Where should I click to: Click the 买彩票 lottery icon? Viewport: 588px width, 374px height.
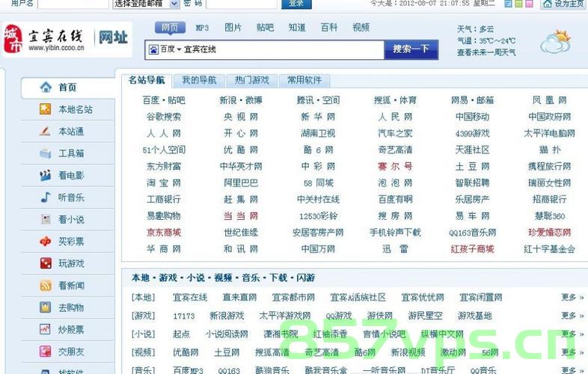coord(46,241)
